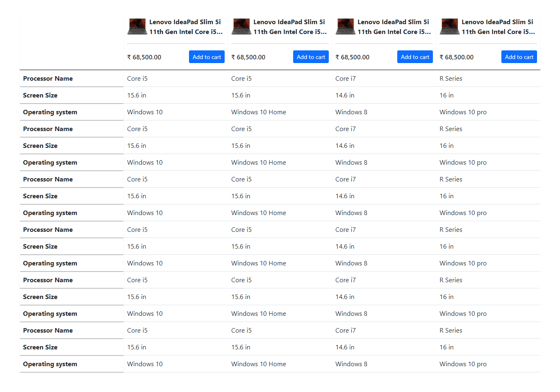Screen dimensions: 560x392
Task: Click the first Processor Name row label
Action: (48, 78)
